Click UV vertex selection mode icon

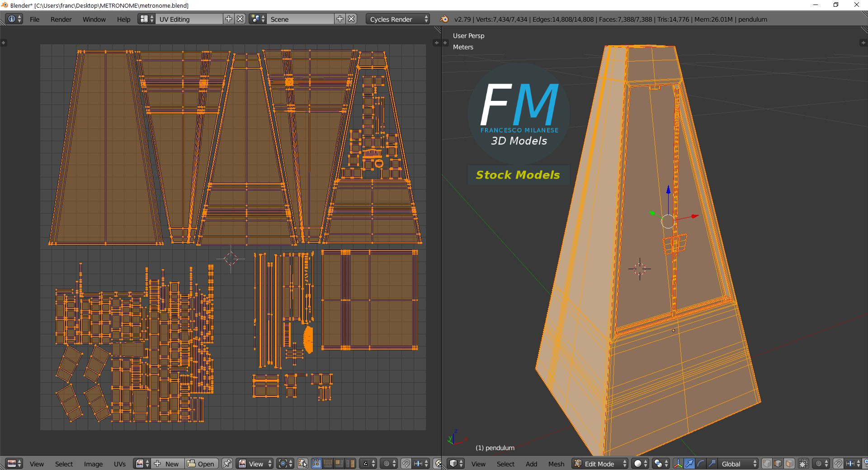[x=316, y=464]
